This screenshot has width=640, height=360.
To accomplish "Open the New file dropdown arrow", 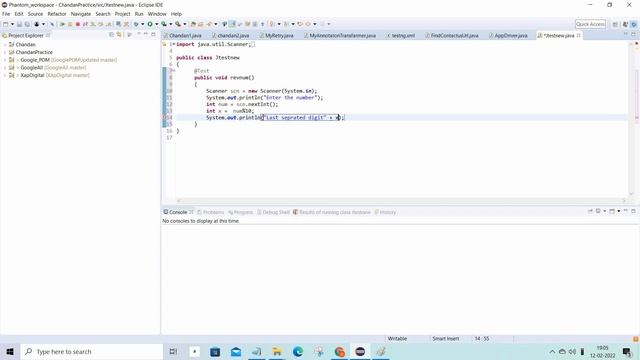I will [x=12, y=24].
